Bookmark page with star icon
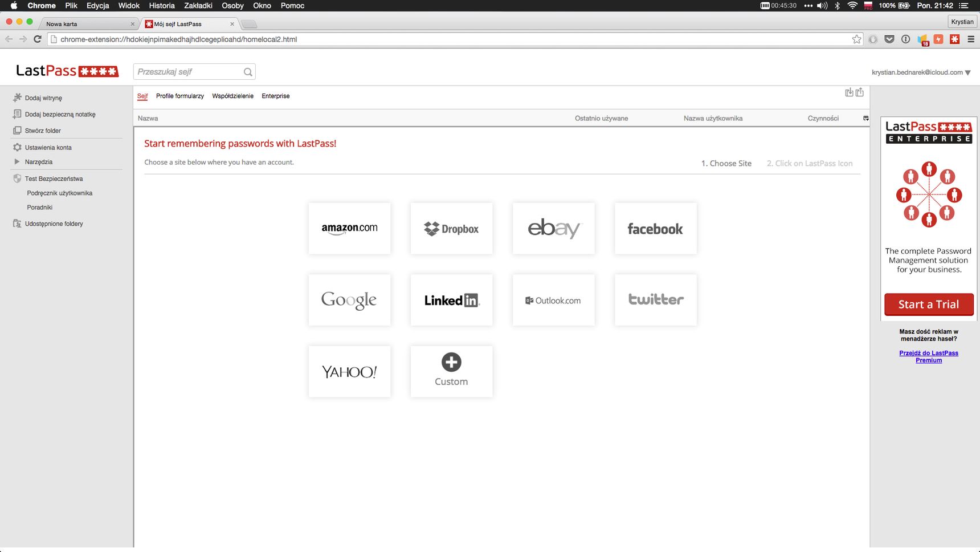Viewport: 980px width, 552px height. pos(856,39)
